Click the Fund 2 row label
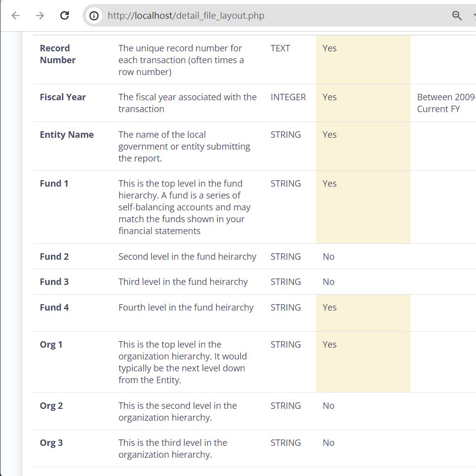The width and height of the screenshot is (476, 476). coord(54,257)
